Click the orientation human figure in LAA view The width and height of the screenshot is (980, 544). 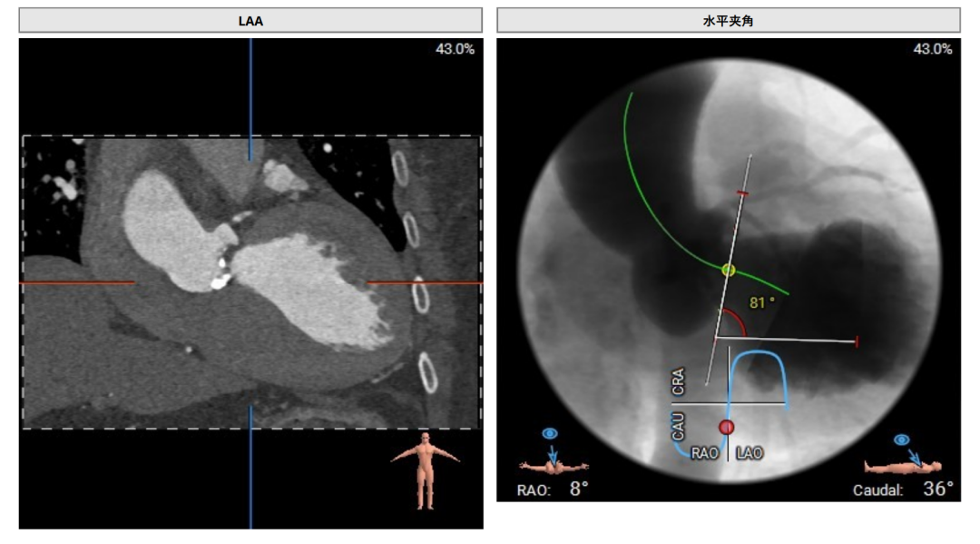[425, 469]
